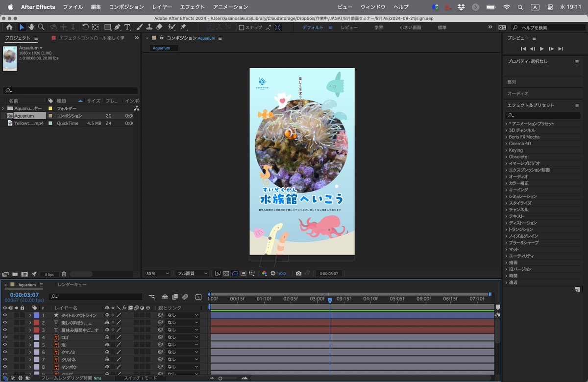Click the play button in the Preview panel
The height and width of the screenshot is (382, 588).
[x=541, y=49]
